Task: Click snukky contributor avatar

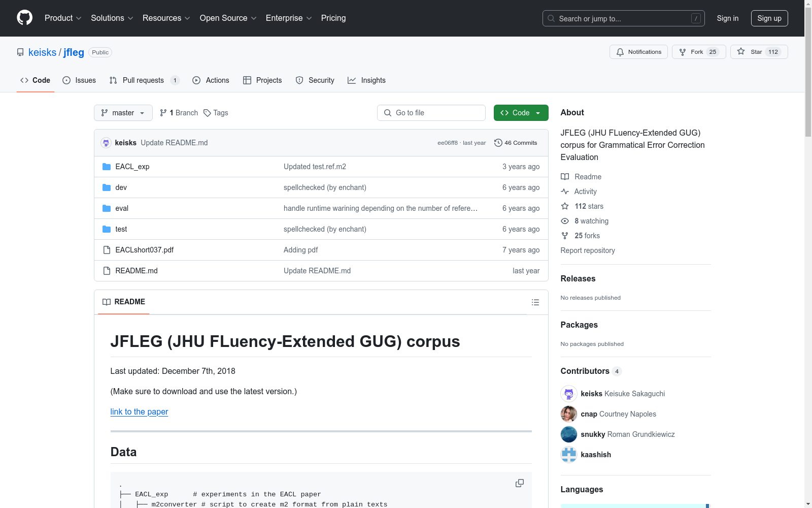Action: [569, 434]
